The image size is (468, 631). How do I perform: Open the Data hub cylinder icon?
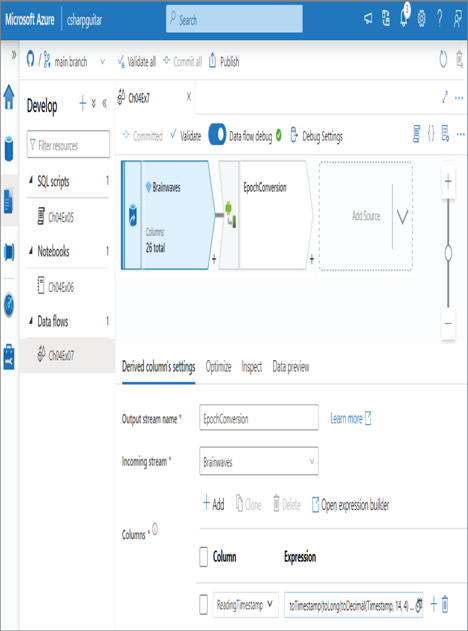click(x=9, y=148)
